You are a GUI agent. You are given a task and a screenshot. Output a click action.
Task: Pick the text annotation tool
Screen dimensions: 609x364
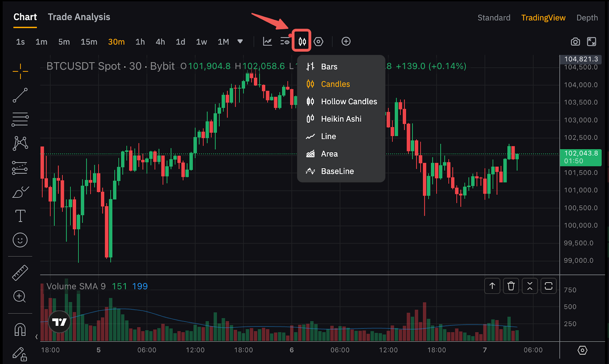(x=20, y=216)
